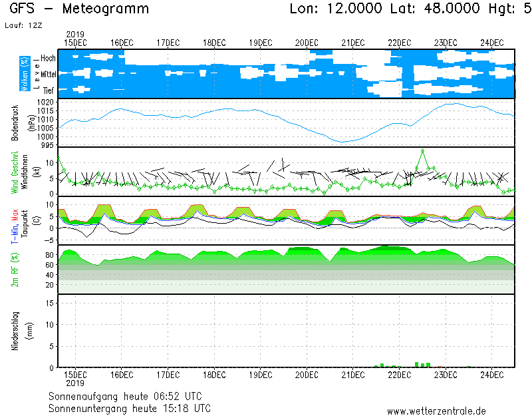
Task: Click the "Lauf: 12Z" model run label
Action: tap(23, 25)
